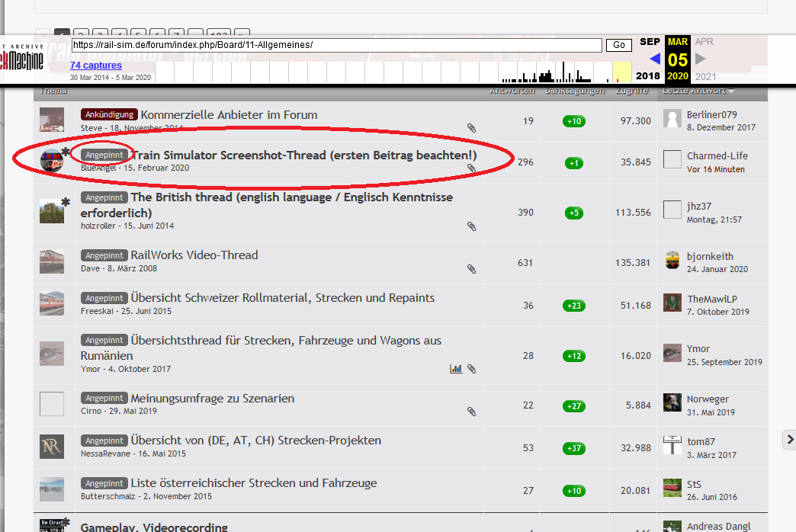796x532 pixels.
Task: Open Ymor's last reply profile link
Action: (698, 349)
